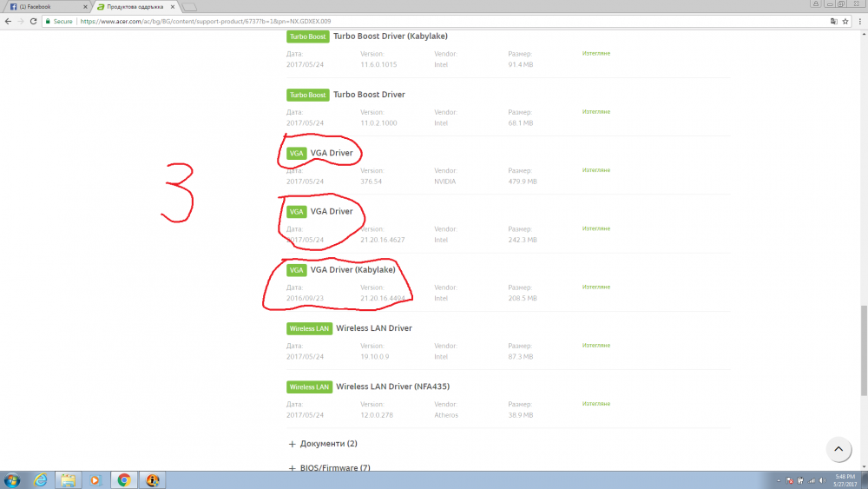Close the Facebook tab
This screenshot has height=489, width=868.
(x=85, y=7)
